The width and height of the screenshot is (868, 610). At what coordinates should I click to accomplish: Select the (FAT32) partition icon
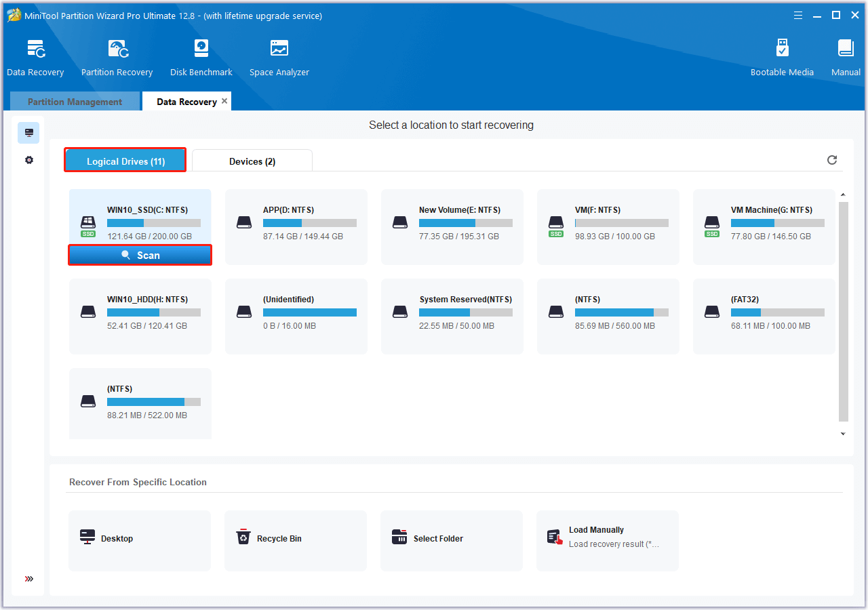click(712, 312)
